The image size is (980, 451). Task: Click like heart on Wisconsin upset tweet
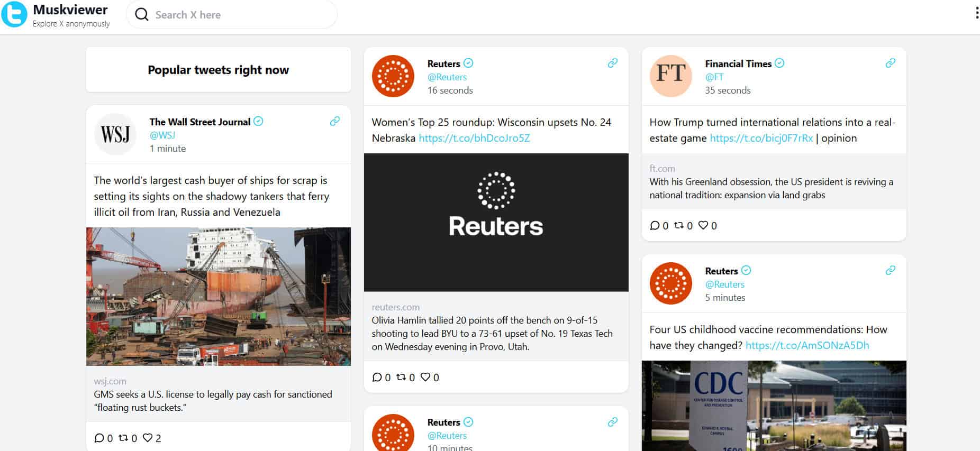(x=425, y=377)
